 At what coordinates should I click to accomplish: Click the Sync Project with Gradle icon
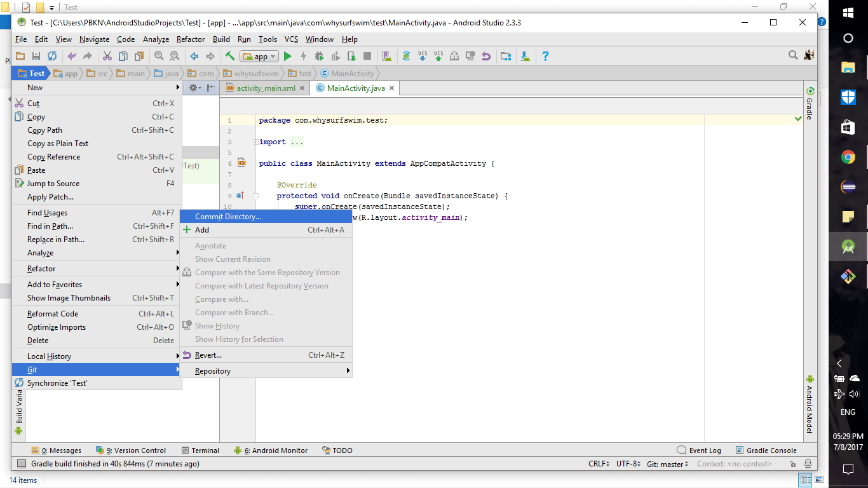407,57
